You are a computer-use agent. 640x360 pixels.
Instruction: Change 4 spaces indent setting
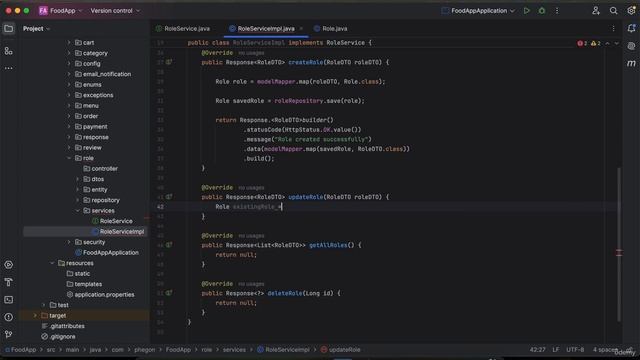[606, 350]
